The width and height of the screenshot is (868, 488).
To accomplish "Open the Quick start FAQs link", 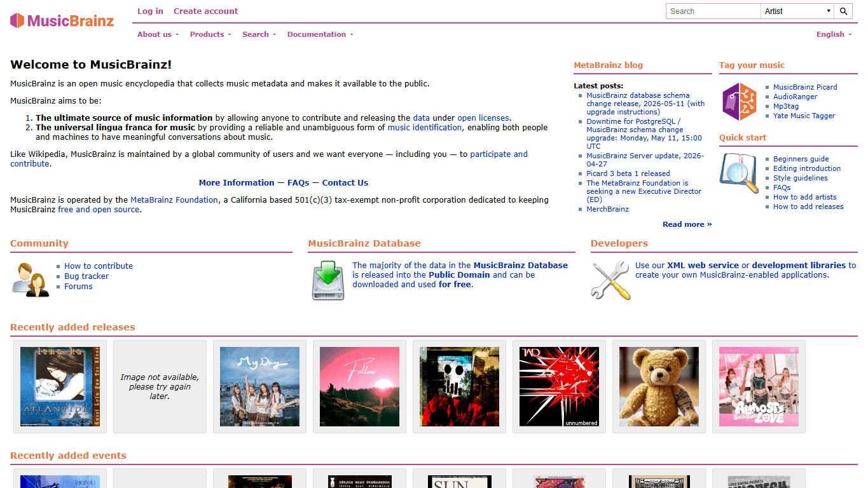I will click(x=782, y=187).
